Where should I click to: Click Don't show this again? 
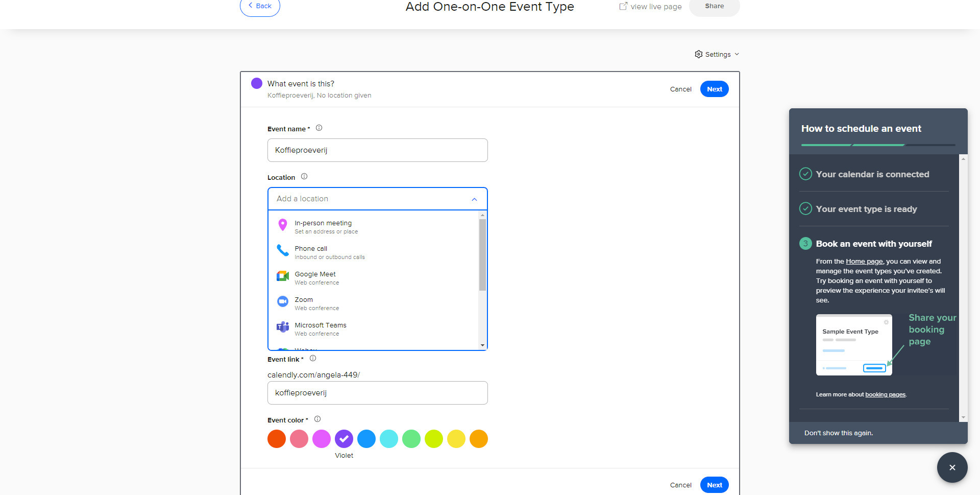839,433
